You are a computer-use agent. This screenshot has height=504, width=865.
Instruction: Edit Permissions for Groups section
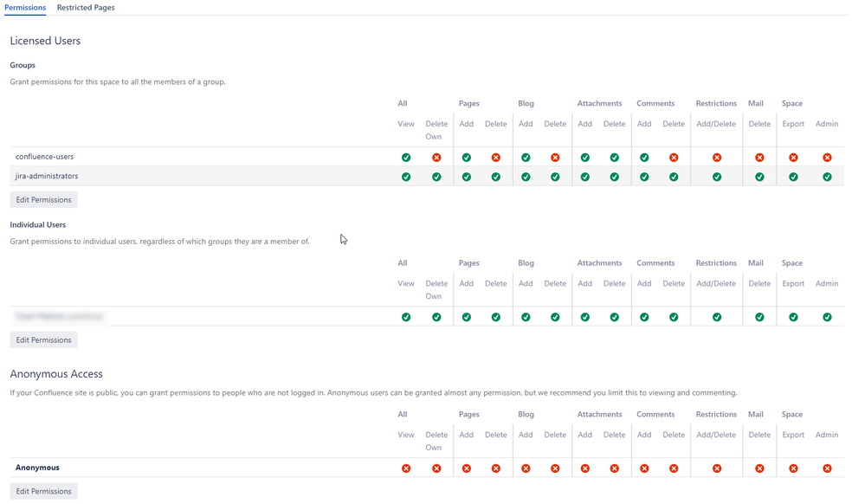tap(43, 200)
